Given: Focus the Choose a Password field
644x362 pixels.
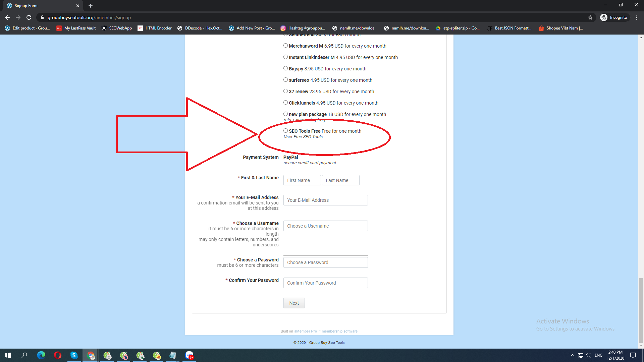Looking at the screenshot, I should point(325,262).
